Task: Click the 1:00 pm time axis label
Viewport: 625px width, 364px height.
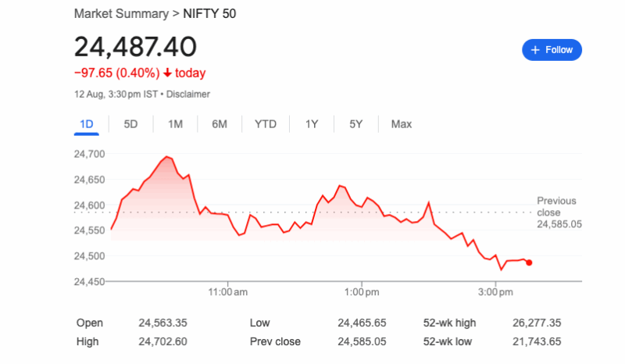Action: (x=361, y=292)
